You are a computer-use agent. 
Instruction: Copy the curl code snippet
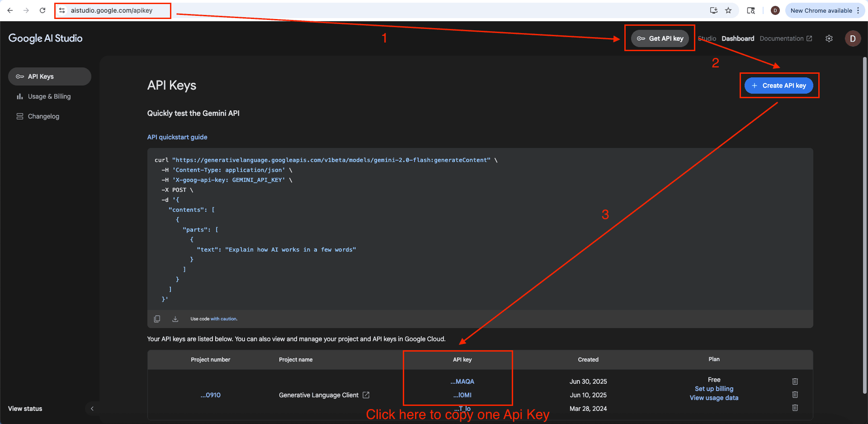pyautogui.click(x=157, y=319)
